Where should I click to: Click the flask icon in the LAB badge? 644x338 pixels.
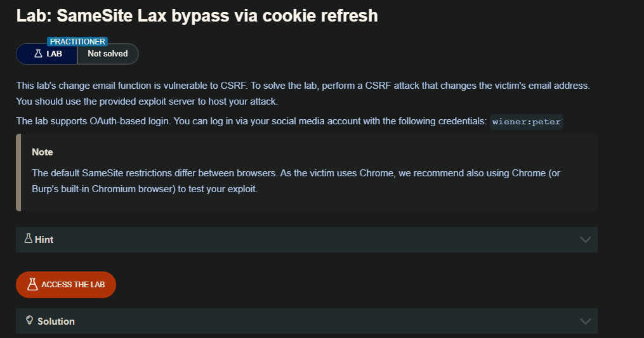point(38,54)
